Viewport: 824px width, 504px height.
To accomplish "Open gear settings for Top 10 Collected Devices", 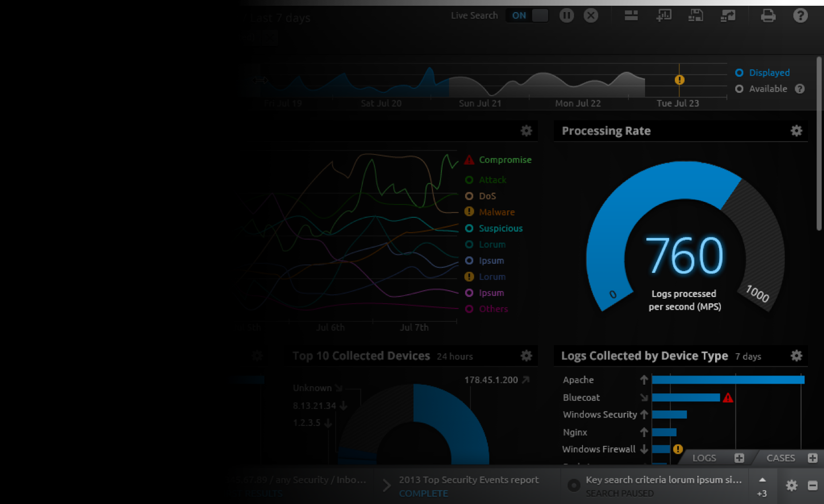I will 526,356.
